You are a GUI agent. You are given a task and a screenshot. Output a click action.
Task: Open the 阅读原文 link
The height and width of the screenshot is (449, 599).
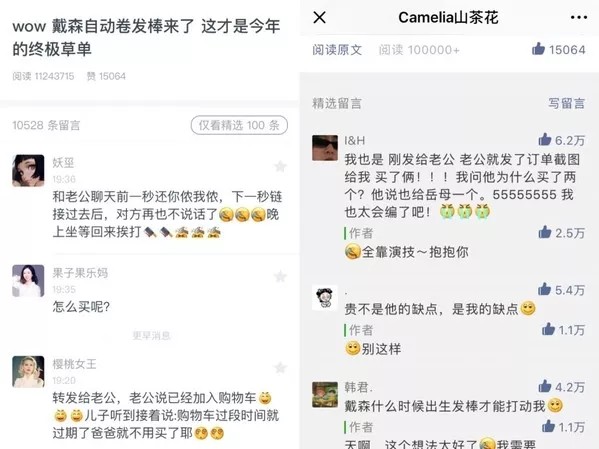[337, 50]
